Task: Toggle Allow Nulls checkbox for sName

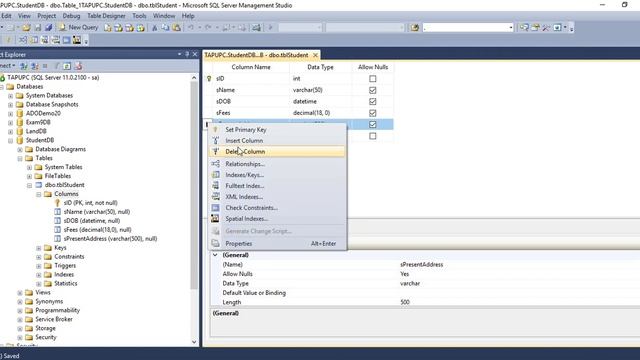Action: 373,90
